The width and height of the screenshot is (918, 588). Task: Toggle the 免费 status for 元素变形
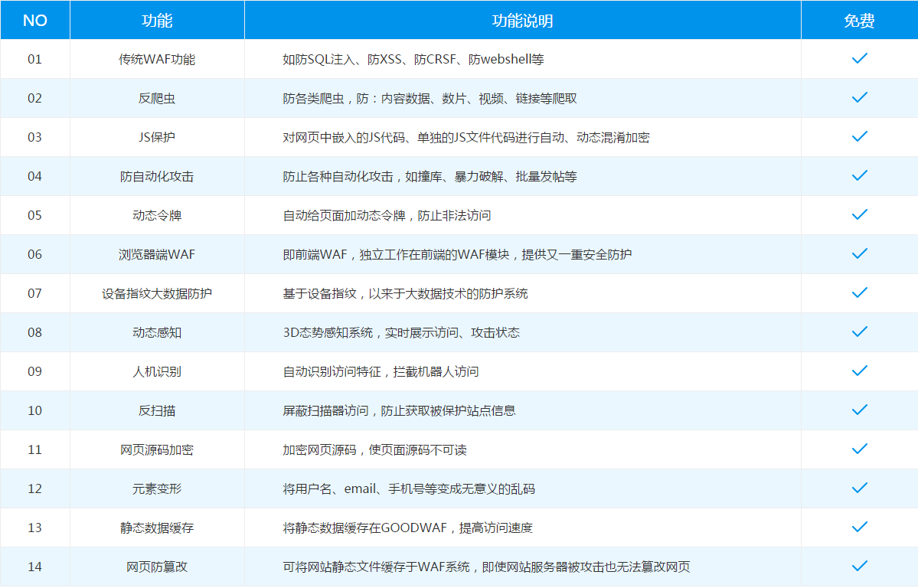859,488
